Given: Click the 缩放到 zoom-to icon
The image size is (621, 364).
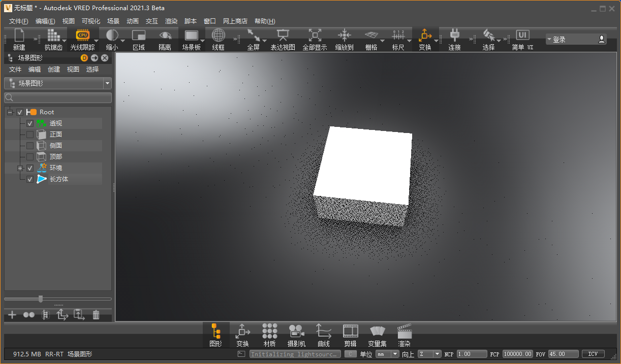Looking at the screenshot, I should click(345, 36).
